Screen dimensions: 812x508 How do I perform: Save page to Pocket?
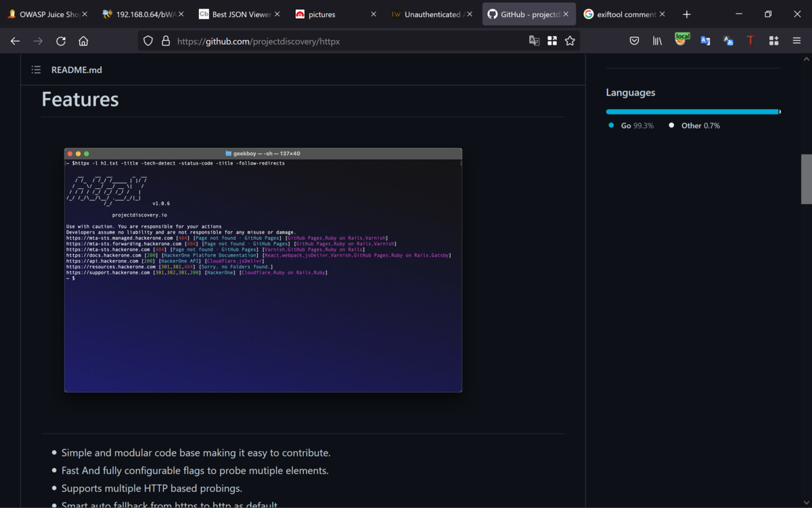634,41
